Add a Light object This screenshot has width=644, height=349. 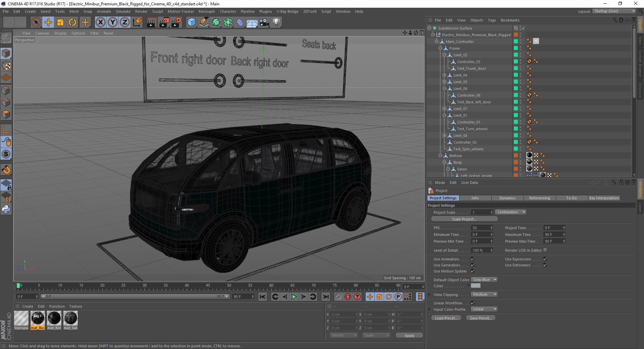[x=276, y=22]
